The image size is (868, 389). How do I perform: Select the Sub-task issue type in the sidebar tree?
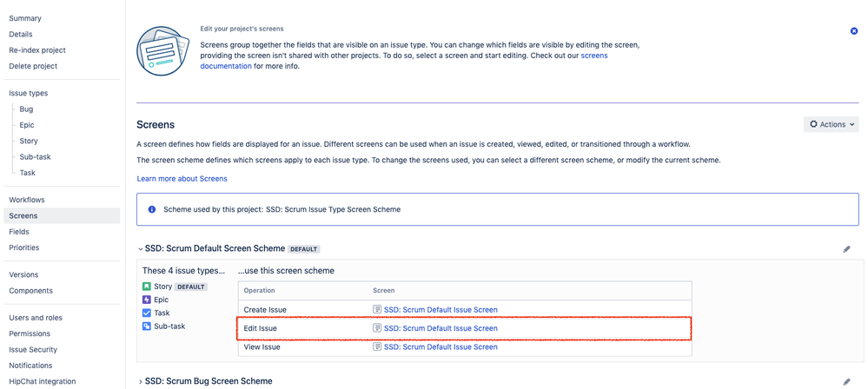pos(35,157)
